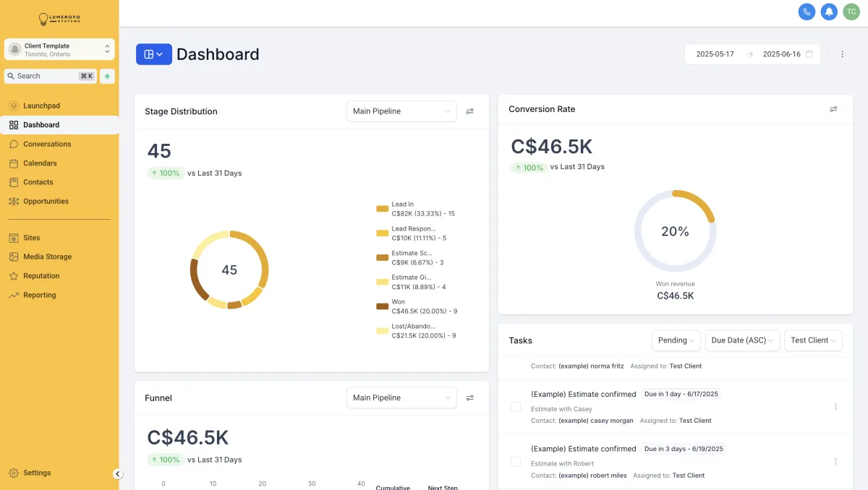Open the dashboard three-dot options menu

pyautogui.click(x=842, y=54)
